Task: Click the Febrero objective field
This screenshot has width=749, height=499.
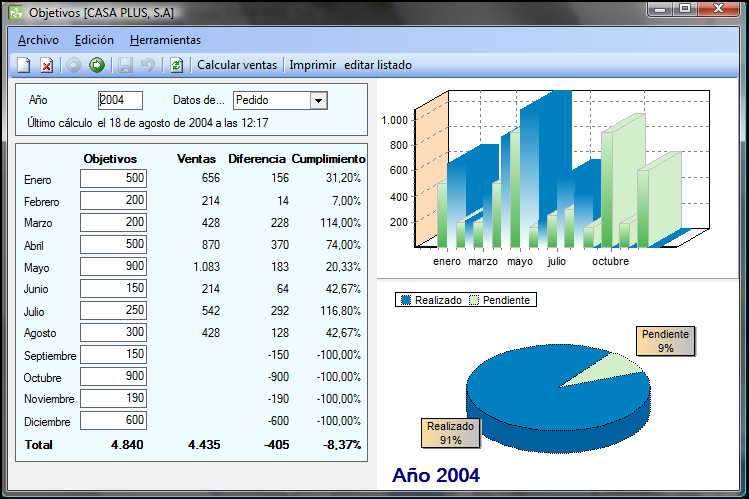Action: click(113, 200)
